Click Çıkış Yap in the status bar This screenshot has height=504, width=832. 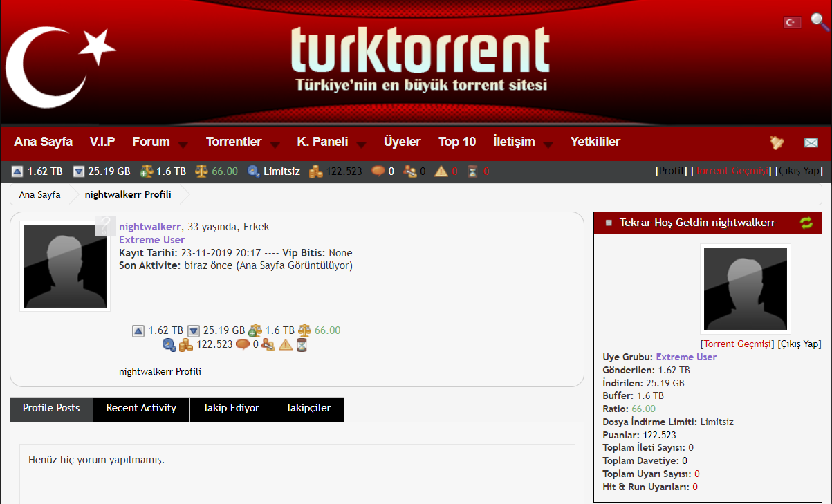pos(799,171)
